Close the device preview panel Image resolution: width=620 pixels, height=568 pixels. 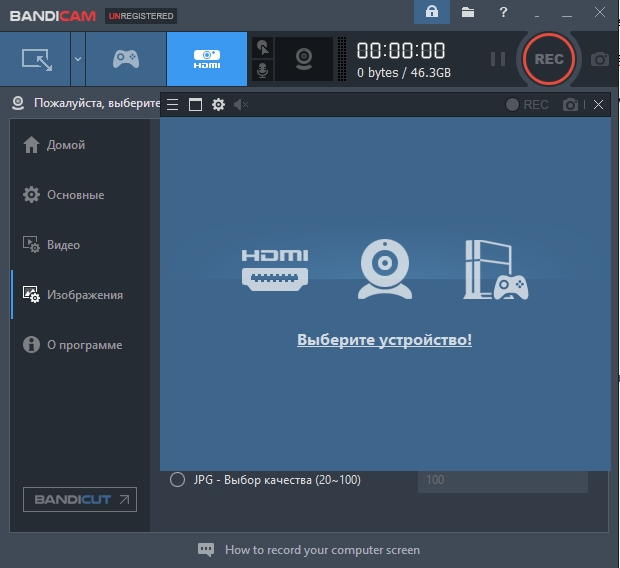coord(598,104)
